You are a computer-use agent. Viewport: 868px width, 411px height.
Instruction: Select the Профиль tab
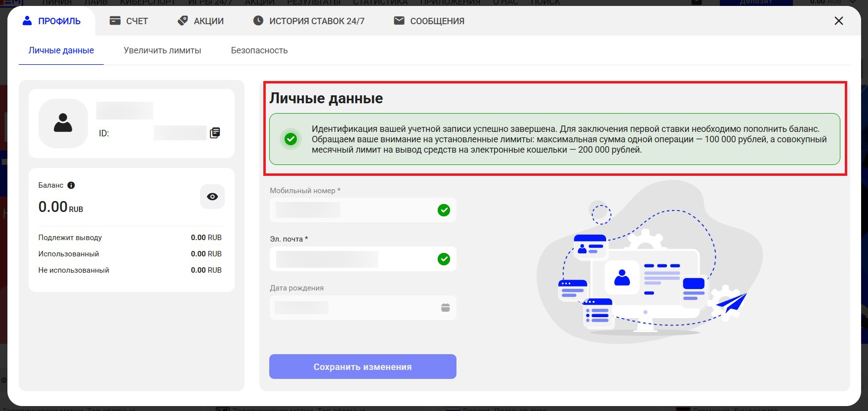click(52, 21)
